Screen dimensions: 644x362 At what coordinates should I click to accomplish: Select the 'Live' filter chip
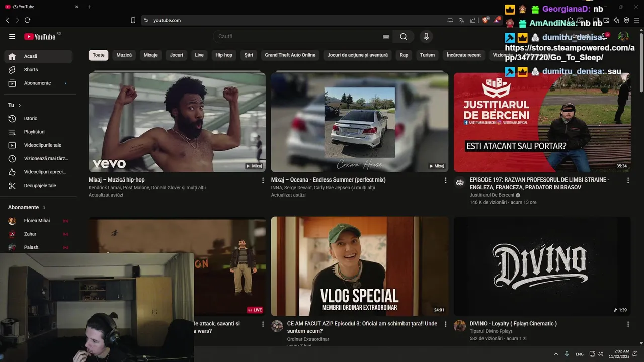click(x=199, y=55)
